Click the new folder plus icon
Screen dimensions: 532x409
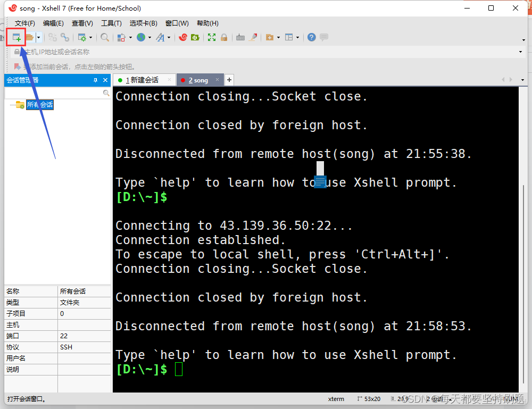click(x=270, y=37)
